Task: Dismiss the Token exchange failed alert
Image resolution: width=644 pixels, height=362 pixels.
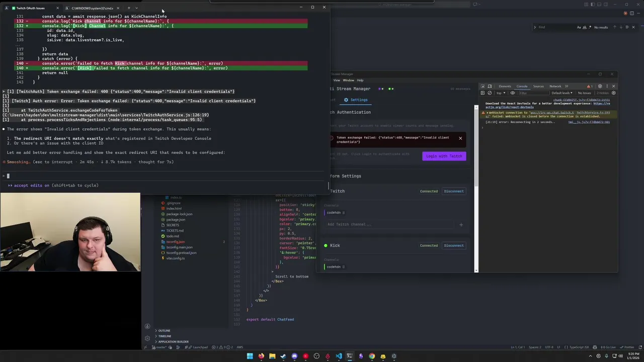Action: click(460, 138)
